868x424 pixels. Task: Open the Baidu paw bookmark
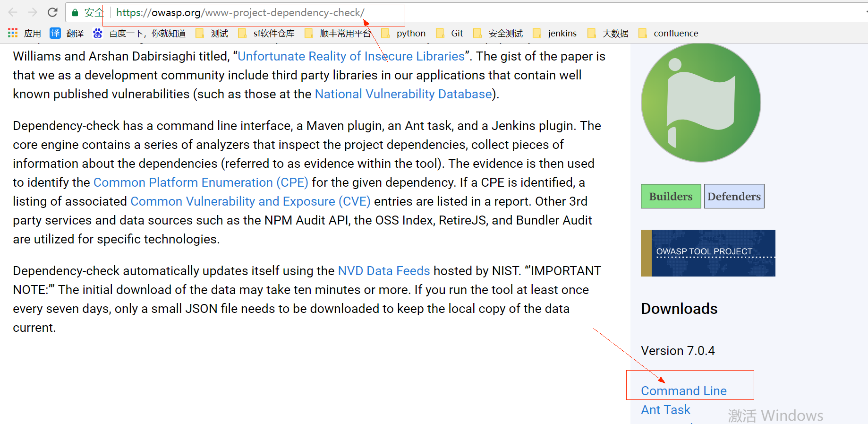[x=98, y=33]
